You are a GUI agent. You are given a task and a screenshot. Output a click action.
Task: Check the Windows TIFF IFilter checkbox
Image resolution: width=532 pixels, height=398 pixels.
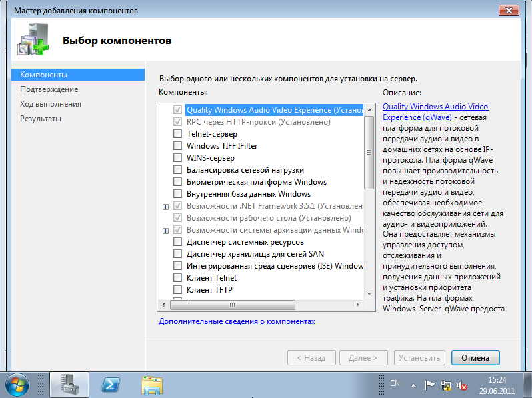[177, 145]
